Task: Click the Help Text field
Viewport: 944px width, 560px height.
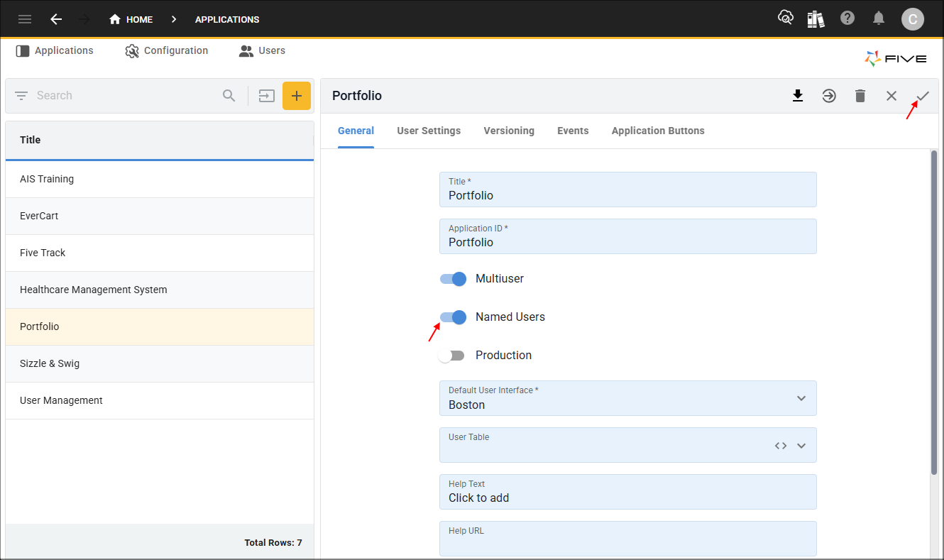Action: click(x=627, y=492)
